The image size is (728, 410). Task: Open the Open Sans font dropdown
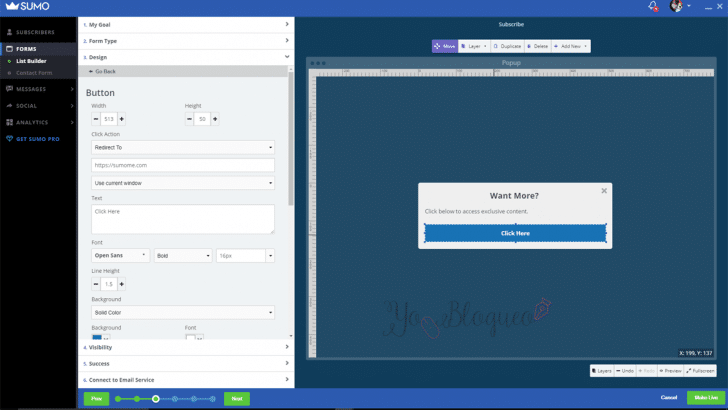click(x=120, y=255)
